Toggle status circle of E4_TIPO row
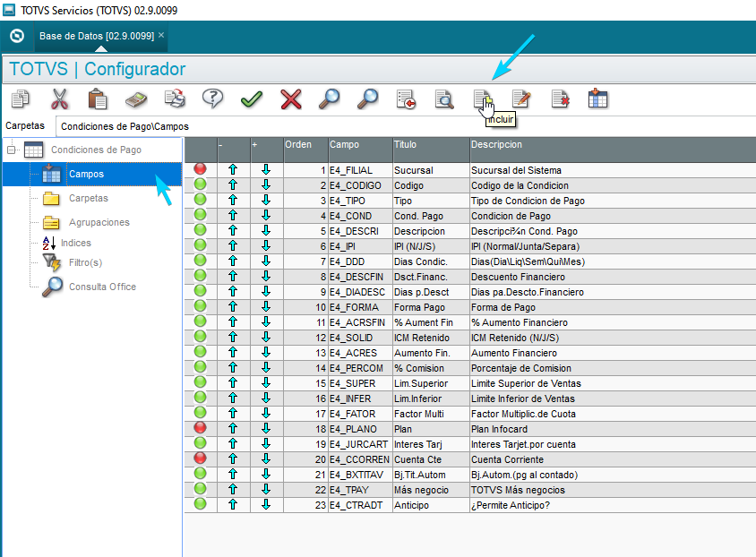This screenshot has width=756, height=557. coord(200,200)
